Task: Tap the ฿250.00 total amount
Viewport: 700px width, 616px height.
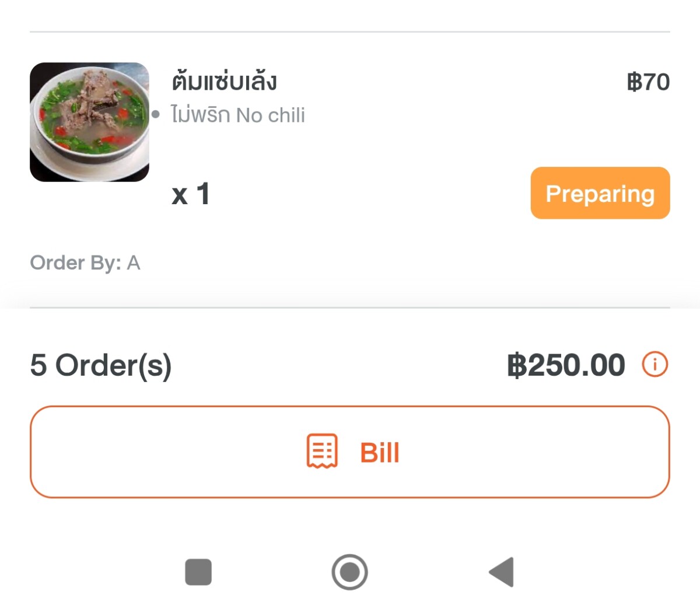Action: point(566,365)
